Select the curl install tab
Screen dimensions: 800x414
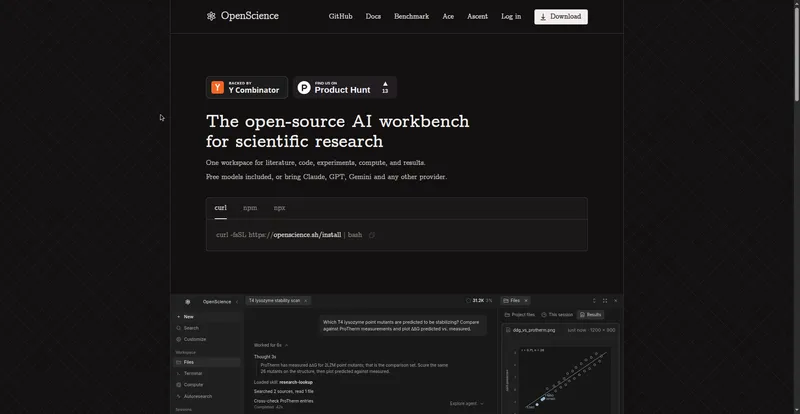tap(220, 208)
